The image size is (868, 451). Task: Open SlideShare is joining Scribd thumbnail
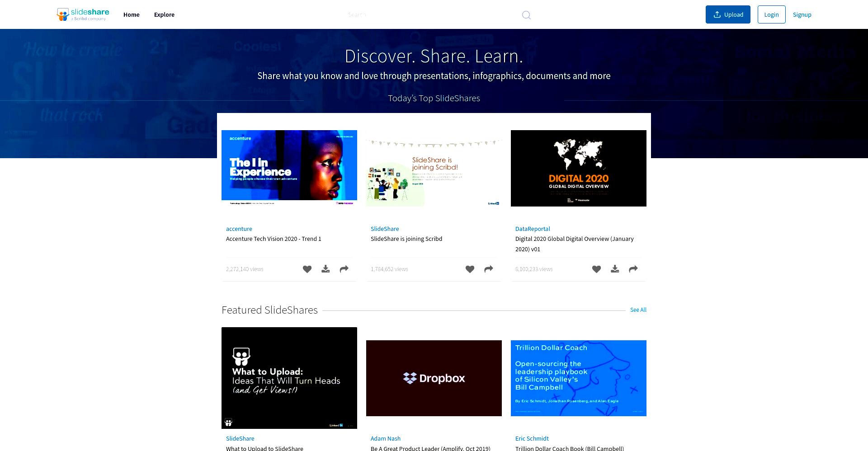pyautogui.click(x=434, y=168)
